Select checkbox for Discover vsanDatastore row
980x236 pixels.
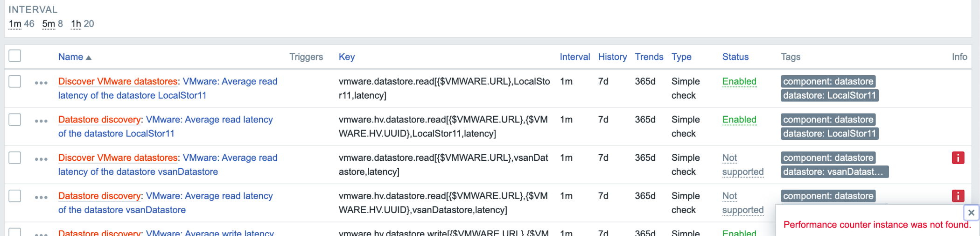pyautogui.click(x=15, y=158)
